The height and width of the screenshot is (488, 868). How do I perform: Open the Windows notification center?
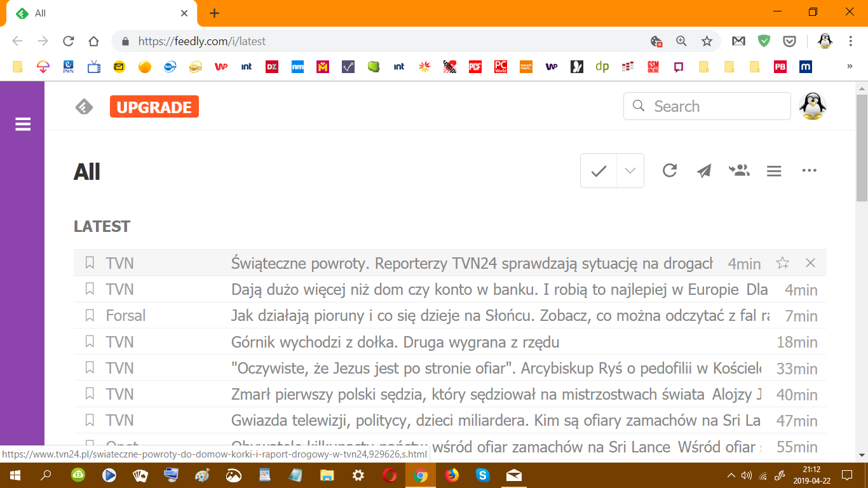[x=847, y=475]
